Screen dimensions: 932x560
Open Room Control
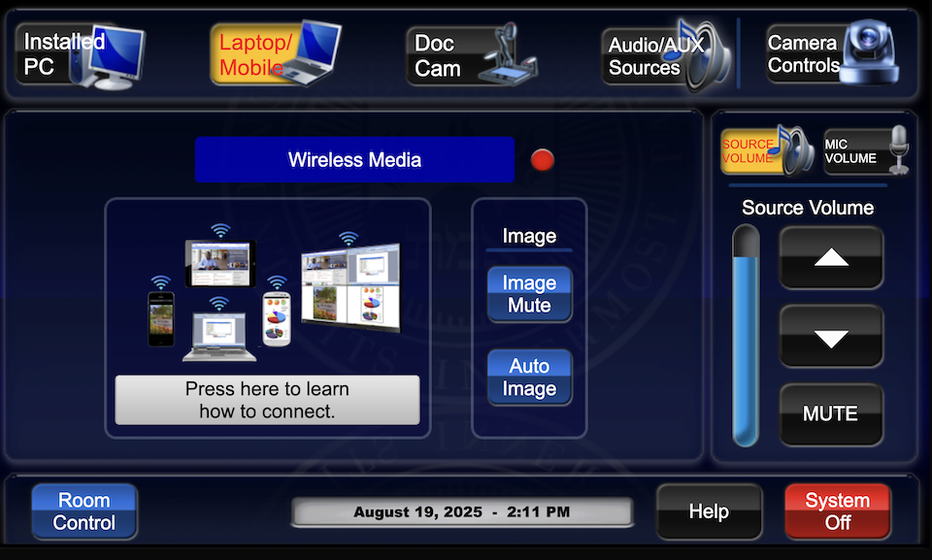pos(84,511)
